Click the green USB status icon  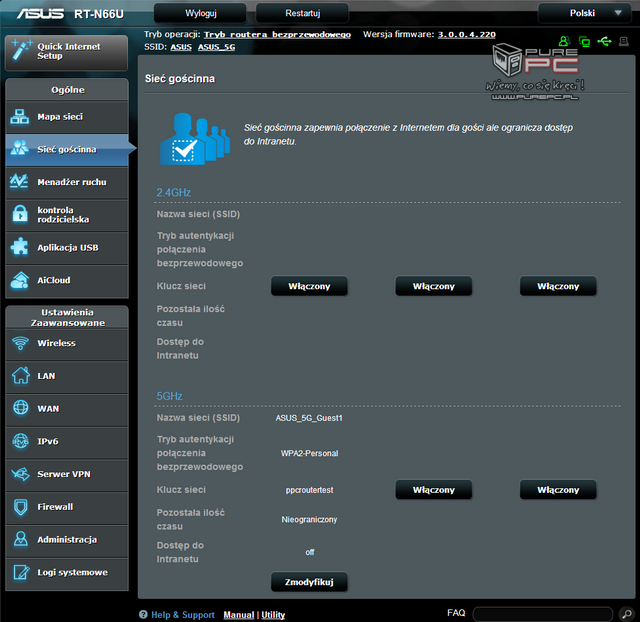(x=604, y=41)
